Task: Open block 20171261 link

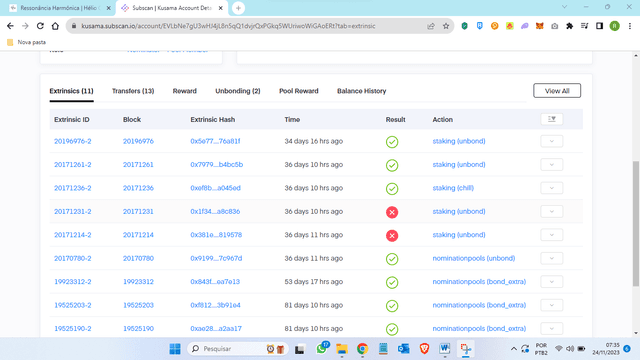Action: [x=138, y=164]
